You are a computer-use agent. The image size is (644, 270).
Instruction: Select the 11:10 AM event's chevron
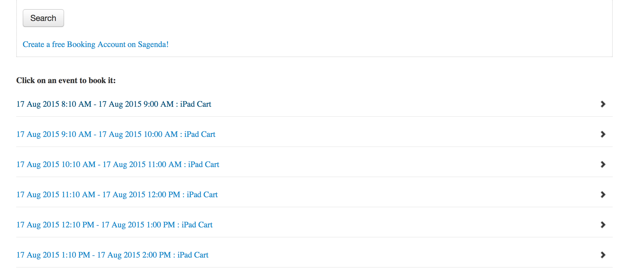[603, 195]
